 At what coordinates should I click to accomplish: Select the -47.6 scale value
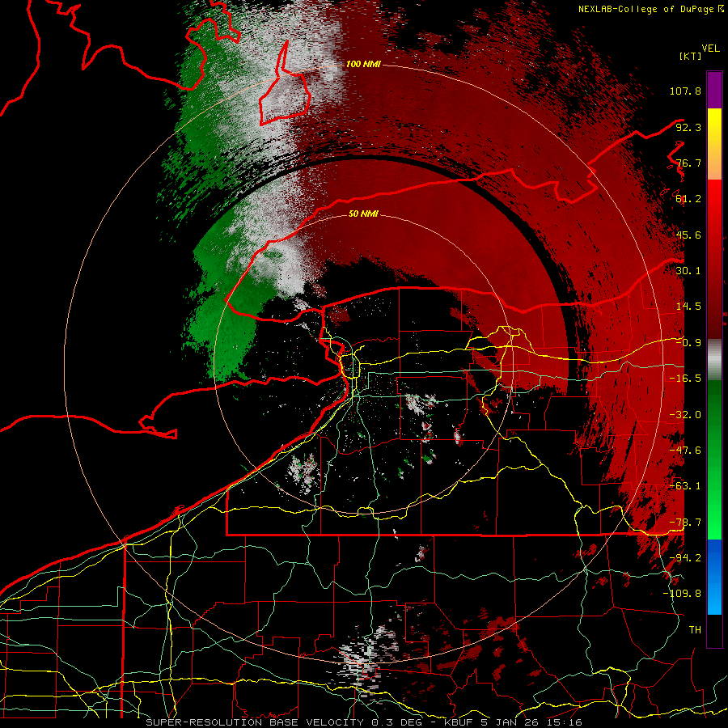click(x=685, y=451)
